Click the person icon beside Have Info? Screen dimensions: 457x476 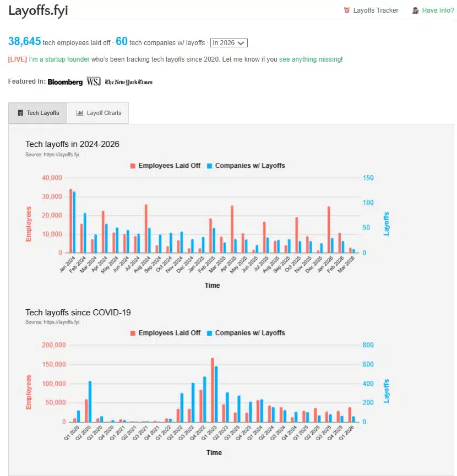coord(416,10)
